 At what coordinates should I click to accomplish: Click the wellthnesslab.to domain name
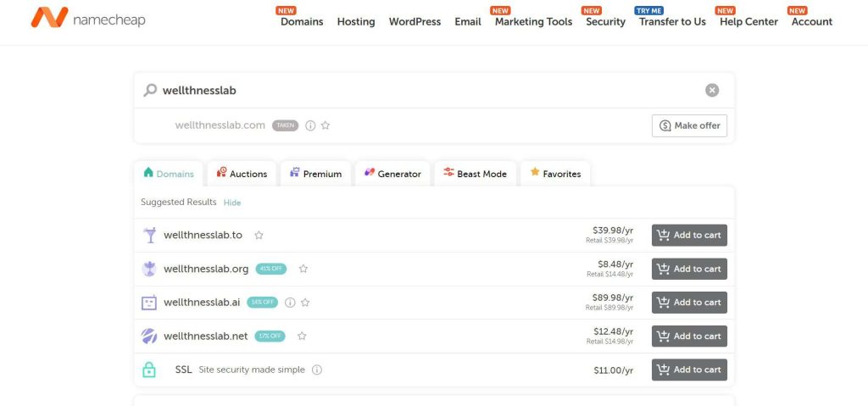(x=203, y=235)
